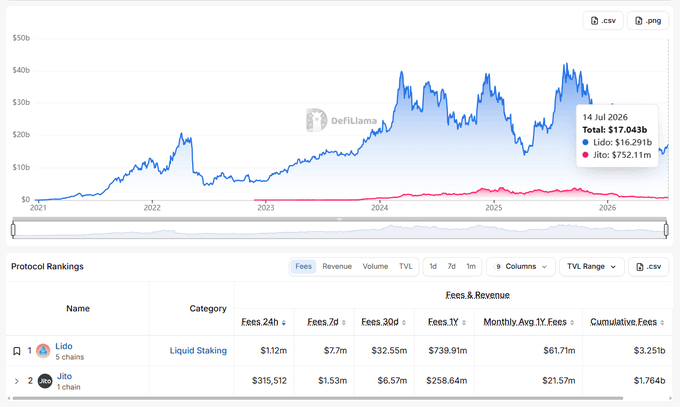Switch to the Revenue tab
The image size is (680, 407).
(x=337, y=266)
